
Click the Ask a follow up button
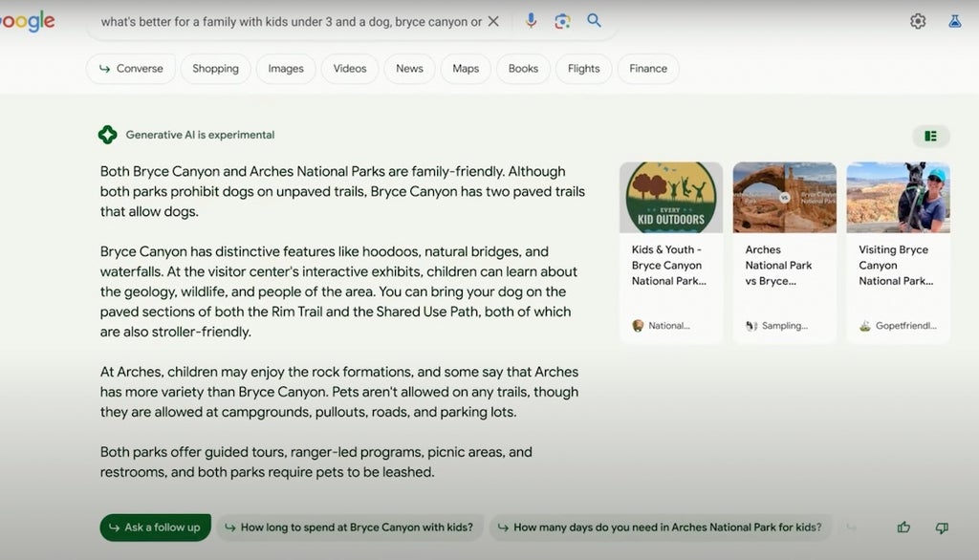(156, 528)
